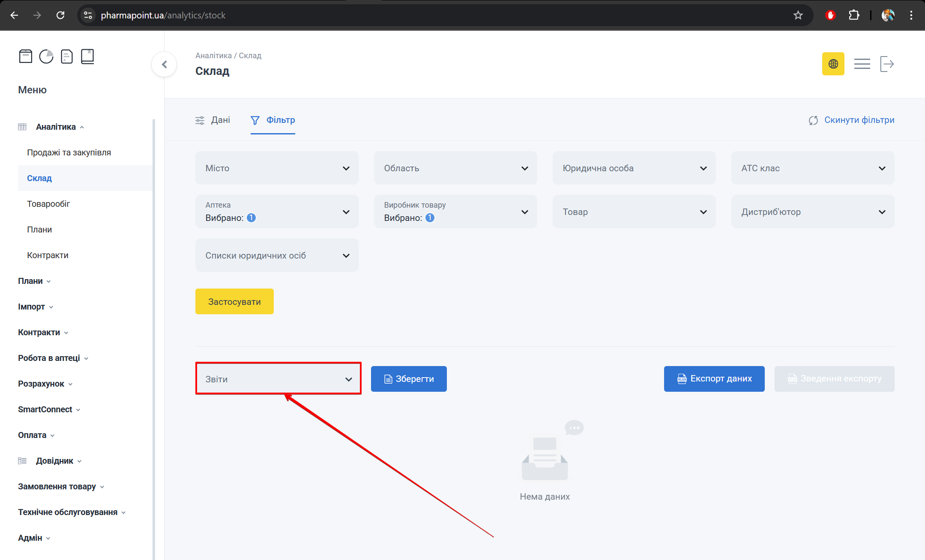Open browser extensions puzzle icon
The width and height of the screenshot is (925, 560).
click(853, 15)
